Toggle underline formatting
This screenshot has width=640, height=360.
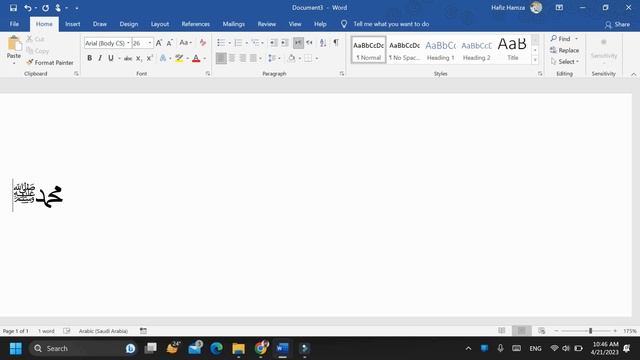(x=111, y=58)
